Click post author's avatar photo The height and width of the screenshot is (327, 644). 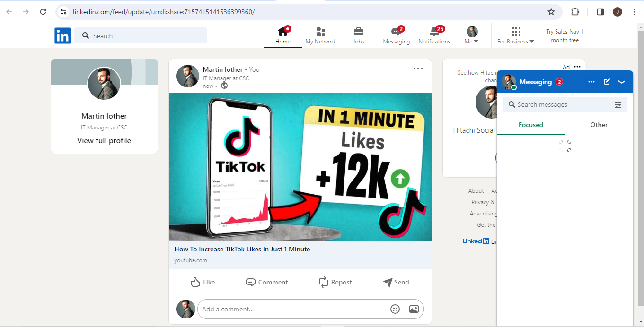point(187,76)
